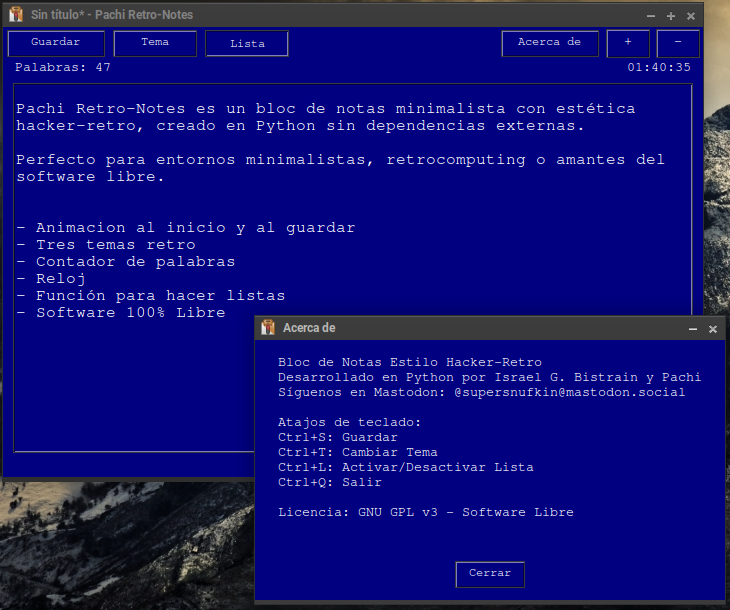Click list item 'Tres temas retro'
The image size is (730, 610).
106,245
